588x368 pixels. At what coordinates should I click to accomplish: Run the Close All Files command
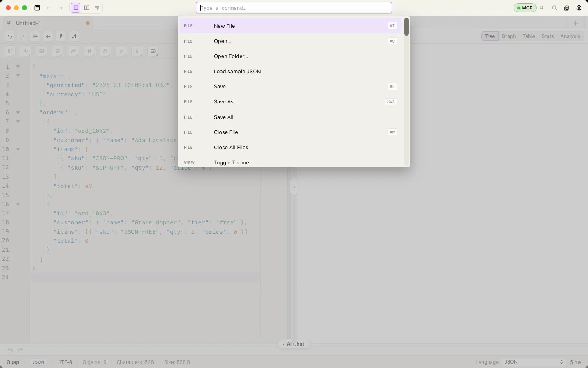point(290,147)
